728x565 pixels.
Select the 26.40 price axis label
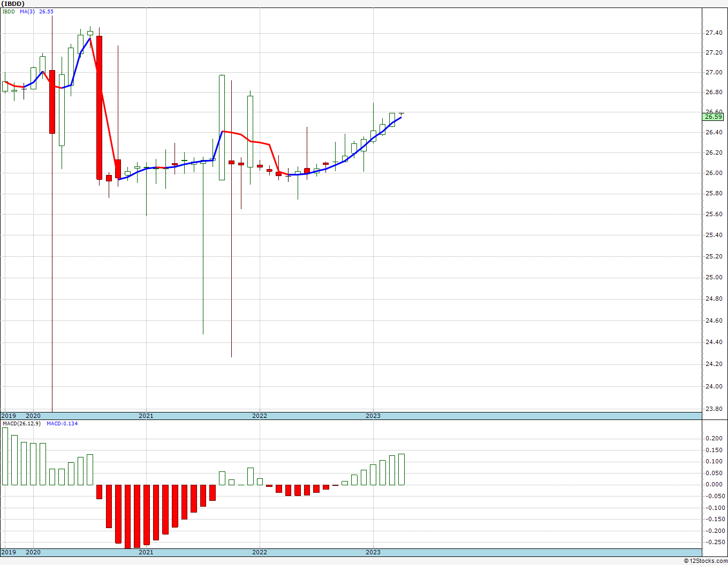(714, 132)
